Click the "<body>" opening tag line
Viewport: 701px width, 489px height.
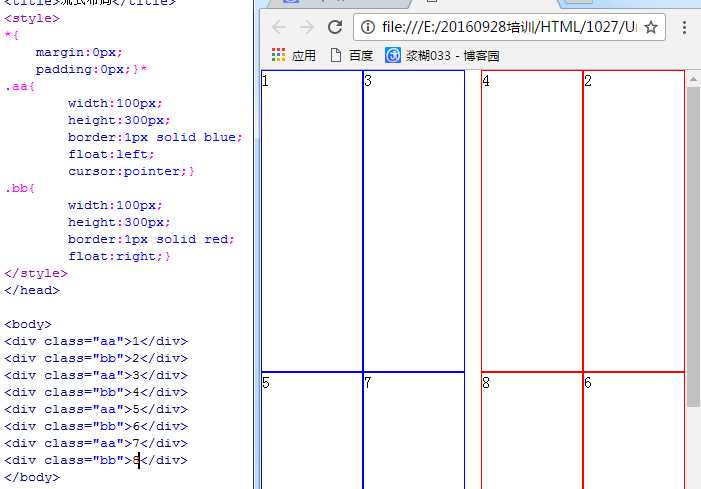click(x=28, y=324)
